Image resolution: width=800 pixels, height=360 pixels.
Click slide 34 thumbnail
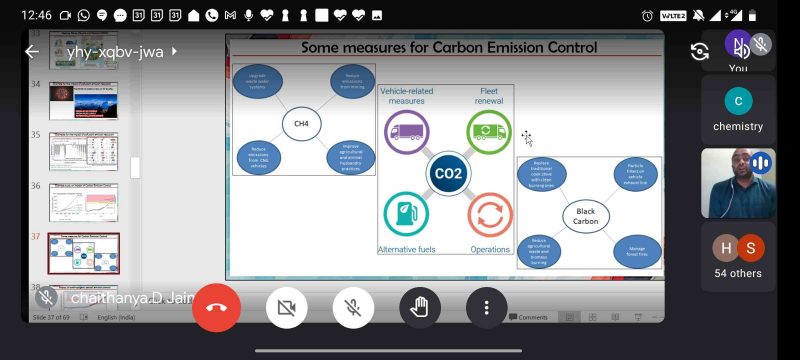(84, 100)
